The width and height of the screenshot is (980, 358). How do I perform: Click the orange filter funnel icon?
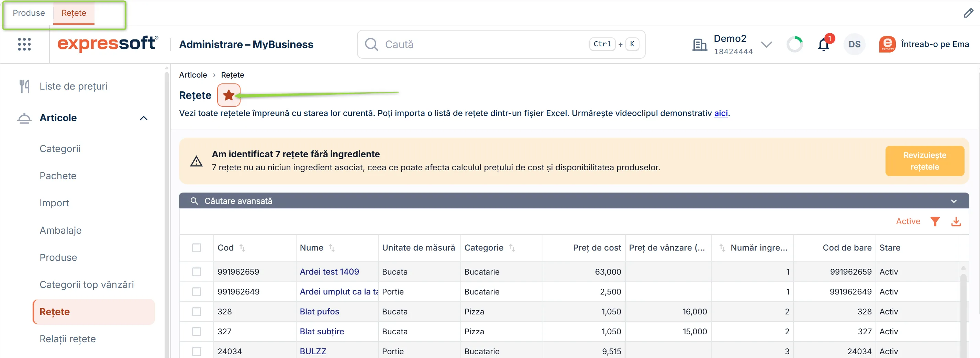pyautogui.click(x=935, y=221)
